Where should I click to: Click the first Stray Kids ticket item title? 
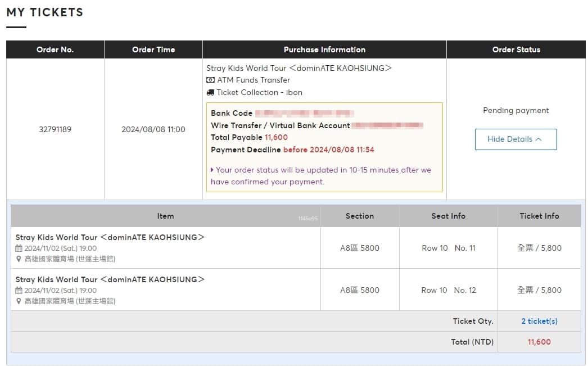110,237
